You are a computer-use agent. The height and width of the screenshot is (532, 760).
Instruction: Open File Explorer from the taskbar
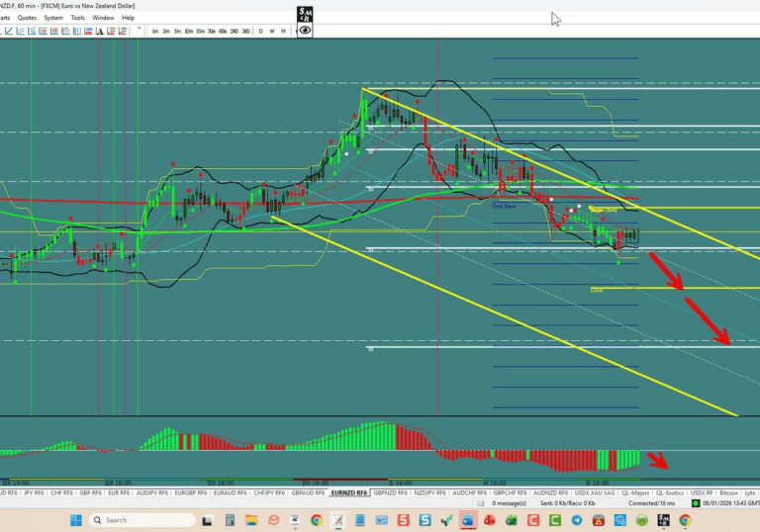[251, 520]
